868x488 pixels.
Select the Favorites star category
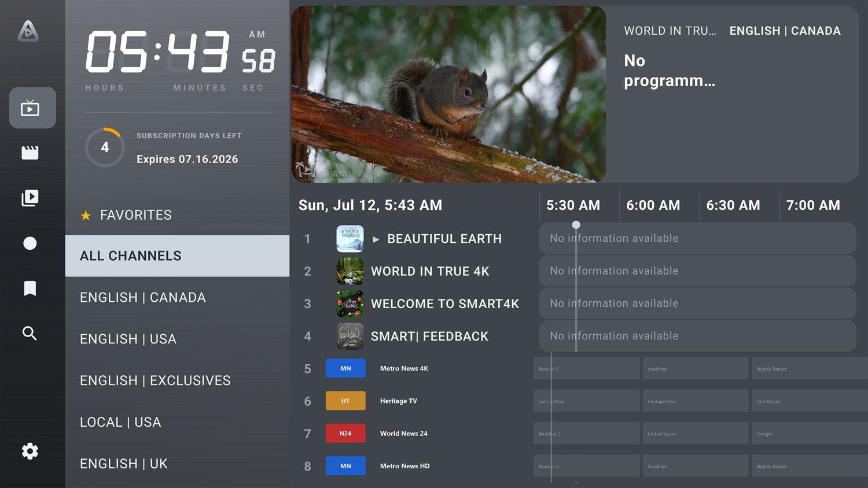[126, 215]
